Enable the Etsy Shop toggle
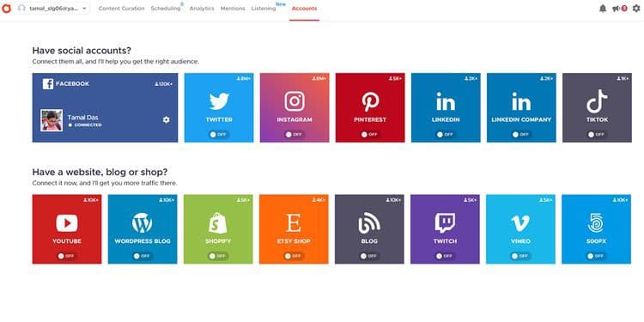 [294, 256]
